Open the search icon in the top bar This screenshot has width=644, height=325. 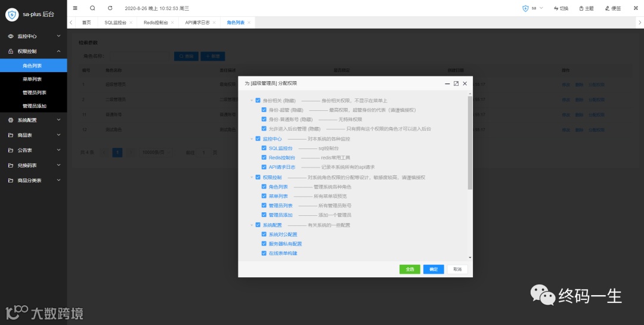[92, 8]
